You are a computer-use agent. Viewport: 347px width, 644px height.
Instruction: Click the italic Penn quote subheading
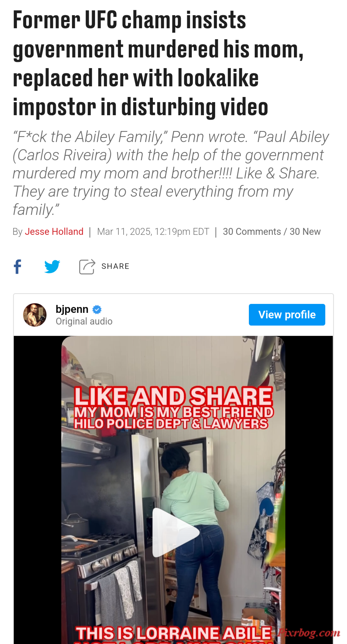(171, 173)
